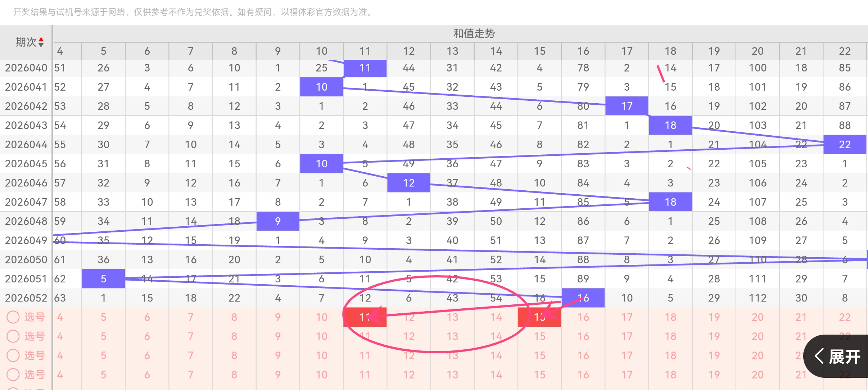Click the period label 2026040

point(26,68)
